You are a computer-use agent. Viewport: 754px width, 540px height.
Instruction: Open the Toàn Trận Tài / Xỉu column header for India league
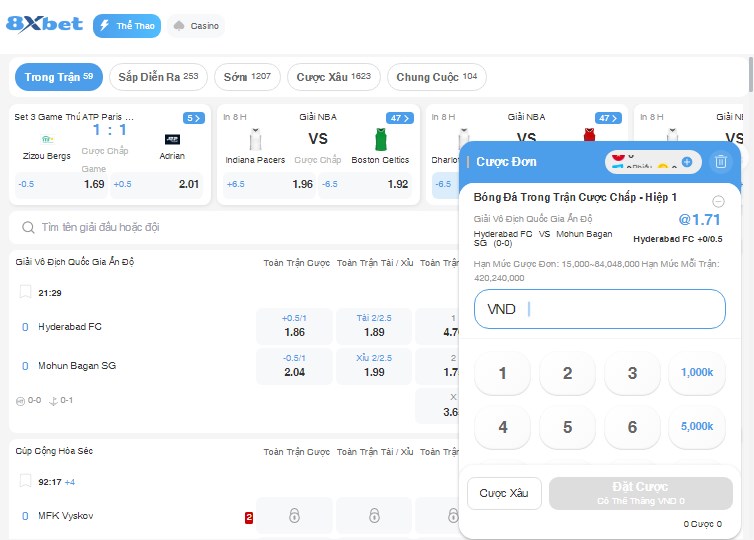click(x=375, y=263)
